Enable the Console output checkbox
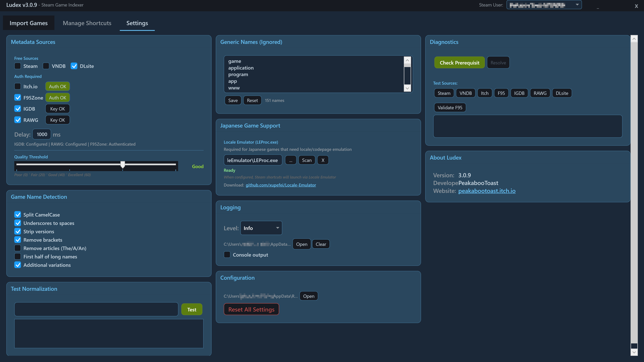This screenshot has height=362, width=644. 227,255
